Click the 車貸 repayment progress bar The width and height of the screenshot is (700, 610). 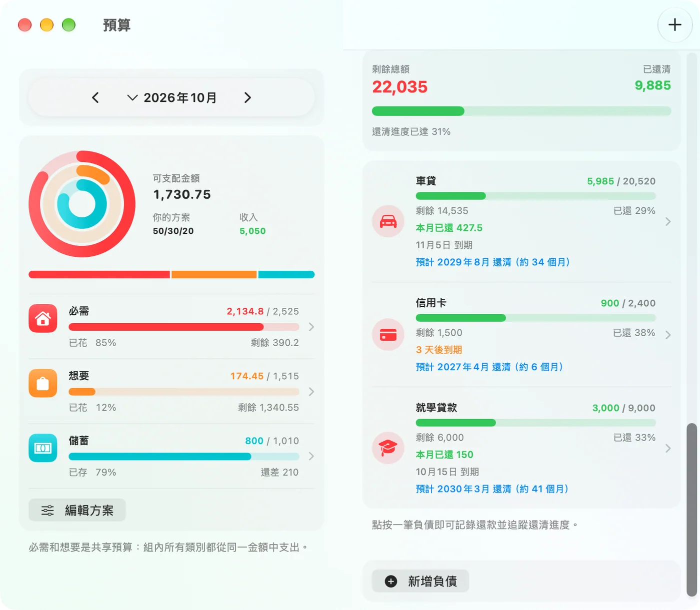click(x=535, y=196)
